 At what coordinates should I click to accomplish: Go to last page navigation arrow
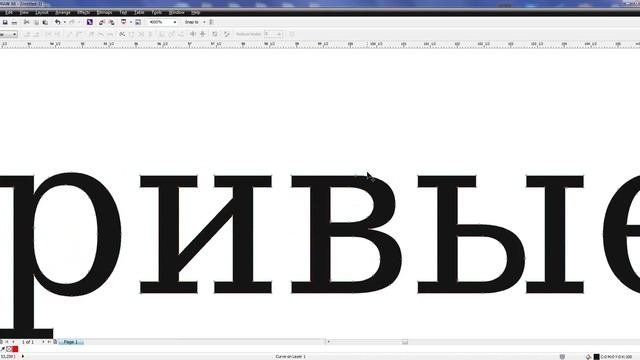pos(49,342)
